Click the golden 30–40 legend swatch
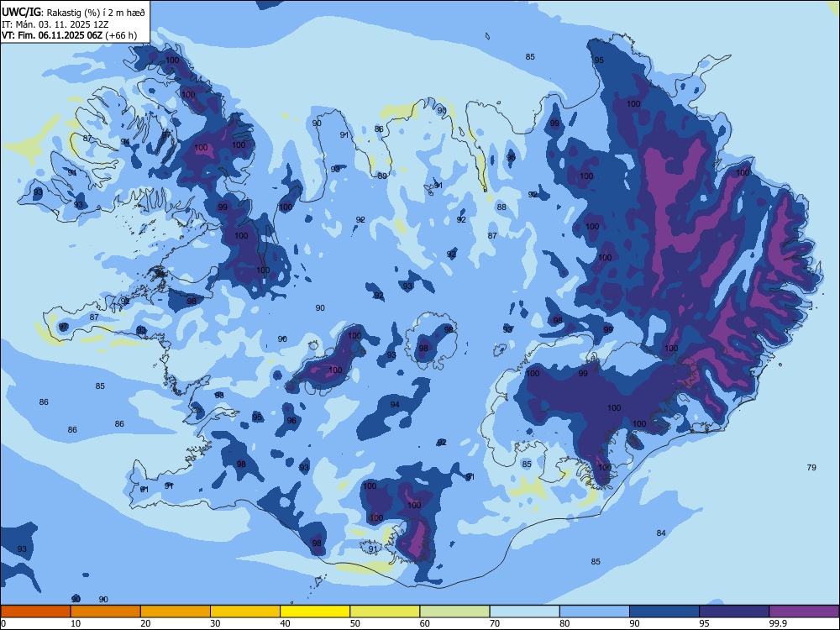The width and height of the screenshot is (840, 630). coord(245,612)
